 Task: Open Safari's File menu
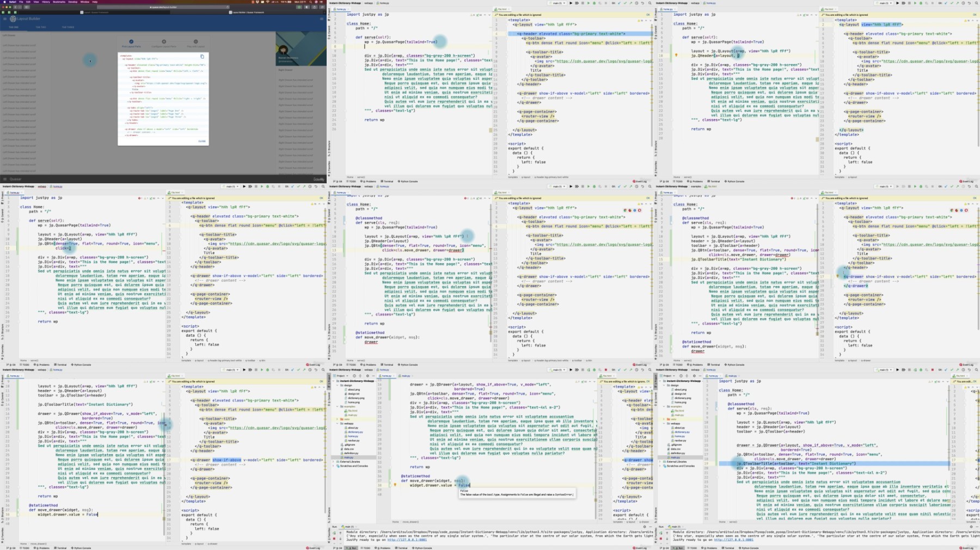point(21,2)
